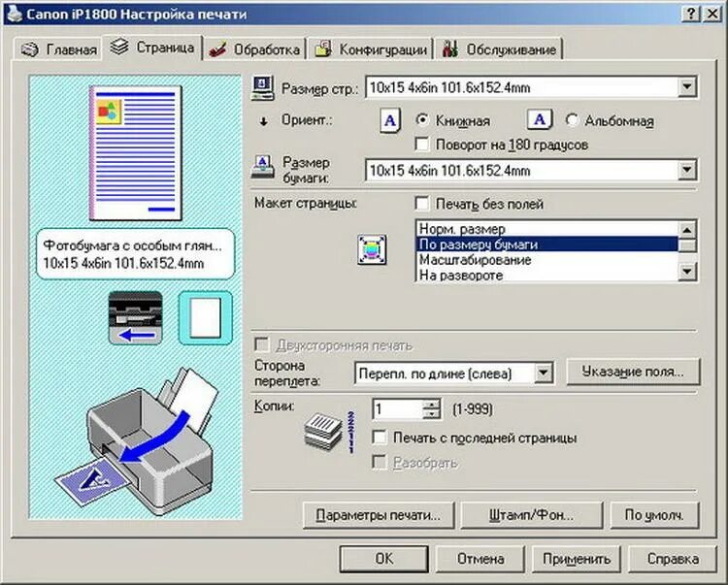
Task: Click the paper feed tray icon
Action: [x=135, y=318]
